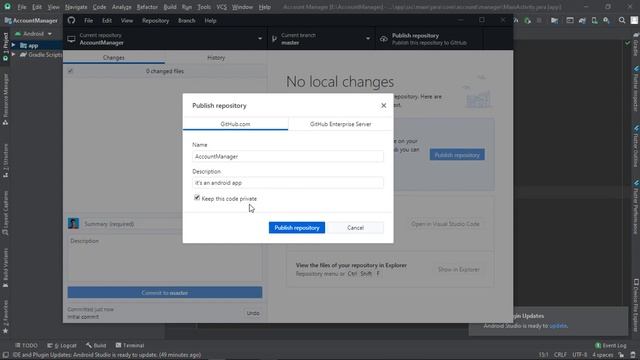
Task: Click the Stop square toolbar icon
Action: [x=539, y=20]
